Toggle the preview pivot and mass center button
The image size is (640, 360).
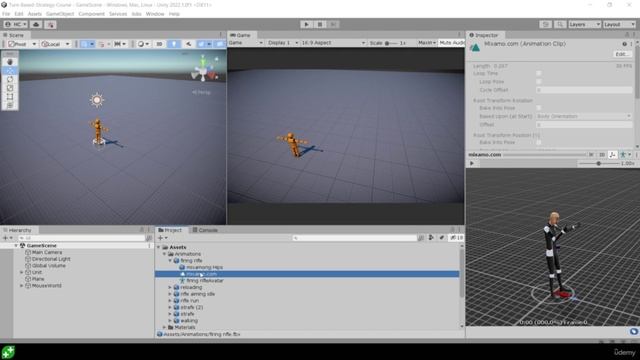click(x=612, y=155)
